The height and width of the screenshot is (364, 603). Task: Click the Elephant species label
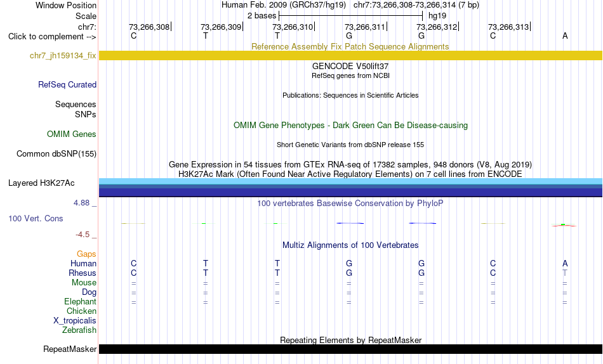(x=81, y=302)
